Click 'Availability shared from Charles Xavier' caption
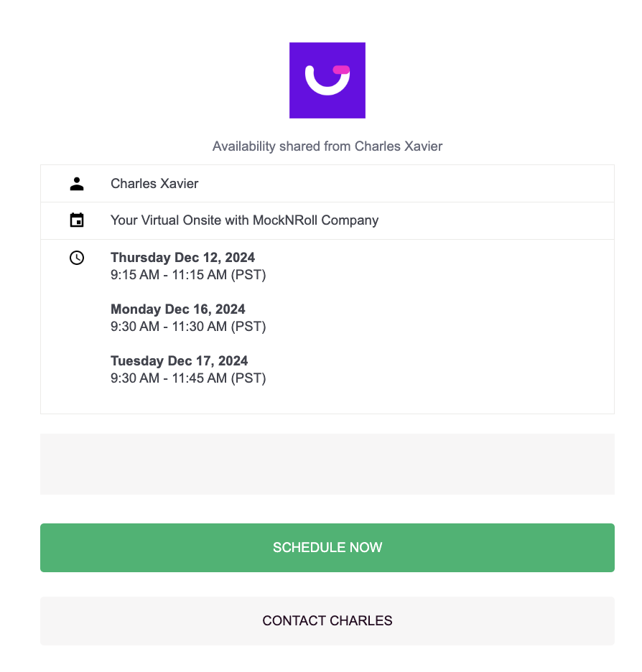Screen dimensions: 642x672 pos(327,146)
